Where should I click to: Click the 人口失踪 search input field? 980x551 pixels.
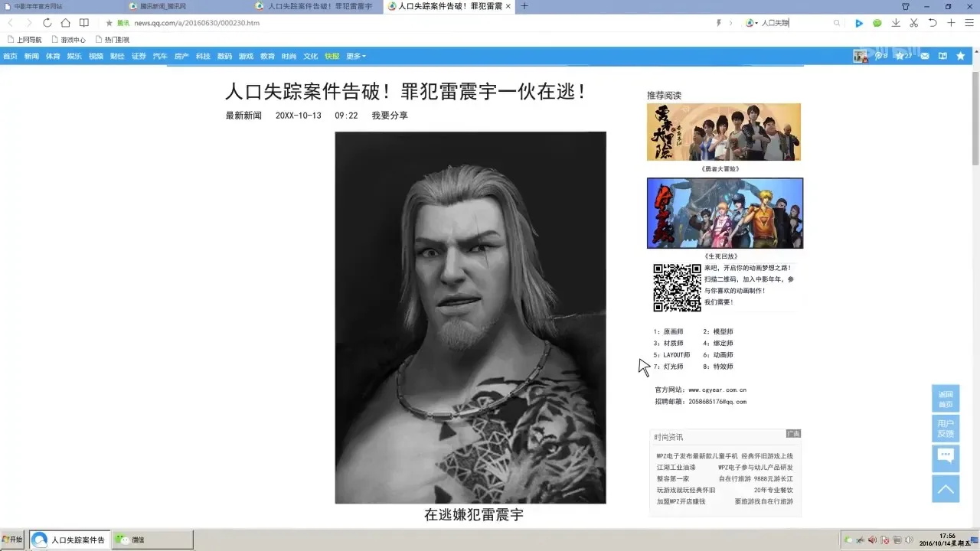point(796,23)
